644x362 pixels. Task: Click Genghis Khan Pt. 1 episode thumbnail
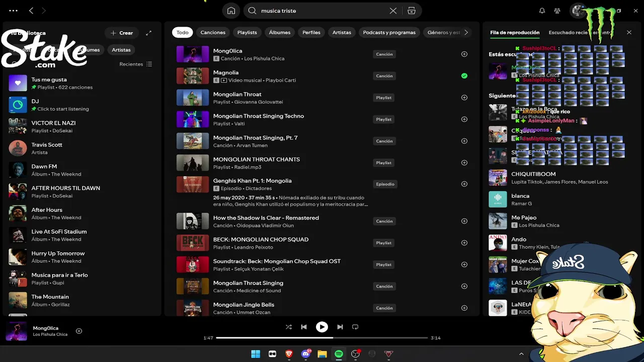[x=193, y=184]
